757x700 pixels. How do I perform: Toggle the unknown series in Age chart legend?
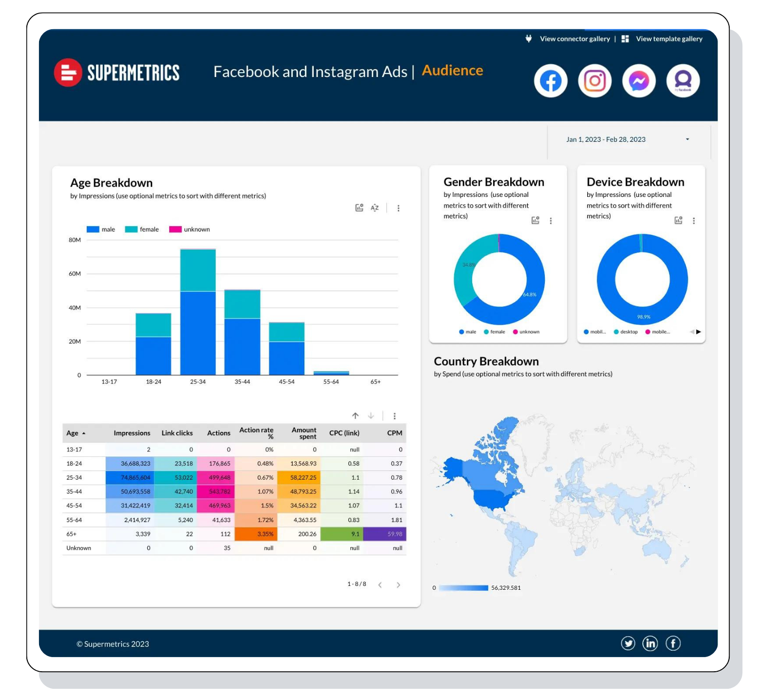189,230
